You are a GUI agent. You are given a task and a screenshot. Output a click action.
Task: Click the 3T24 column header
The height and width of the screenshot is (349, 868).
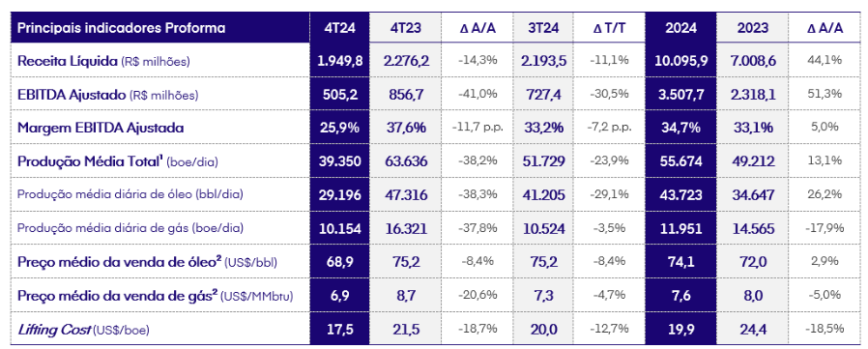[543, 29]
